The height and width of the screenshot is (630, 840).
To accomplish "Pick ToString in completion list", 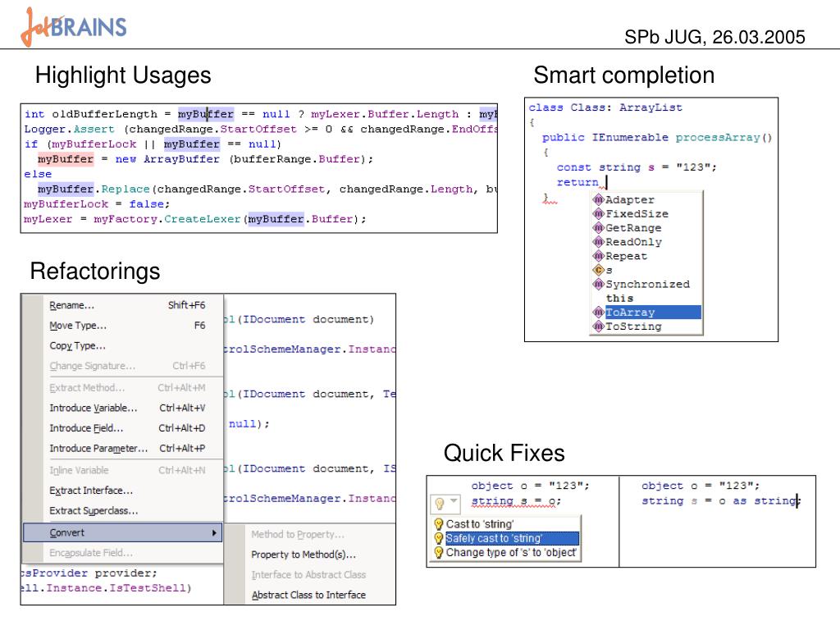I will click(646, 326).
